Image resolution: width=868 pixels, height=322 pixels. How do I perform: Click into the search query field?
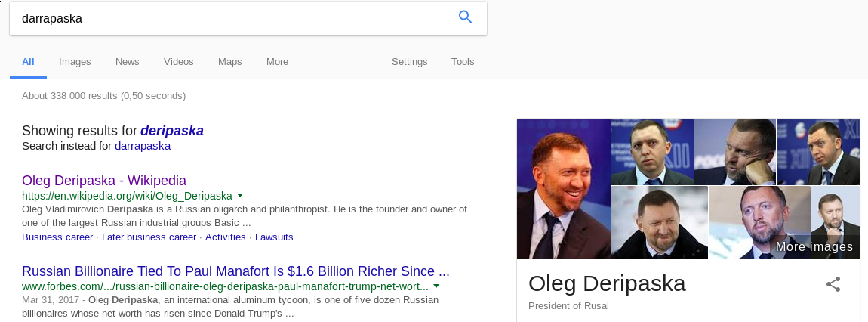tap(226, 18)
